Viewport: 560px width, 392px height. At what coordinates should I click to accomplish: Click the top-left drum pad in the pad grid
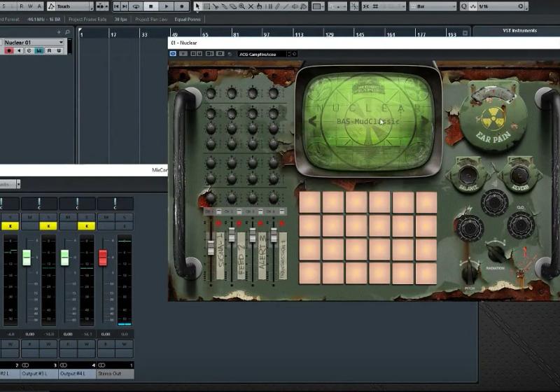click(309, 203)
